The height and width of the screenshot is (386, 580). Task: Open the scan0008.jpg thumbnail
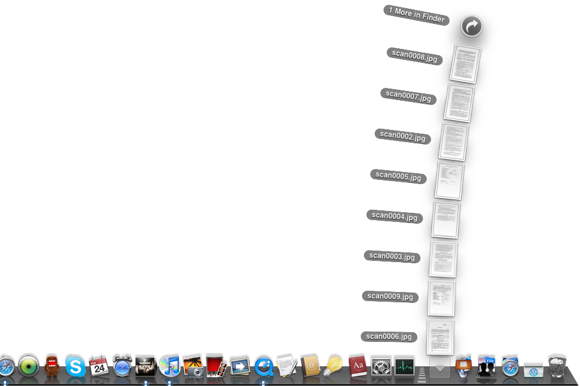click(x=465, y=64)
